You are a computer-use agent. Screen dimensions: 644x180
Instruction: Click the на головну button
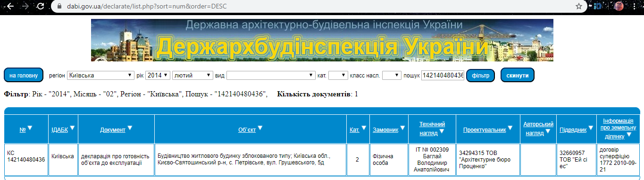coord(23,75)
